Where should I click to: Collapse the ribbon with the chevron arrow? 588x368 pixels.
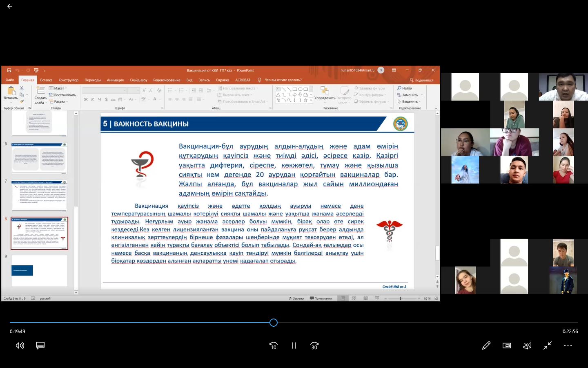436,108
